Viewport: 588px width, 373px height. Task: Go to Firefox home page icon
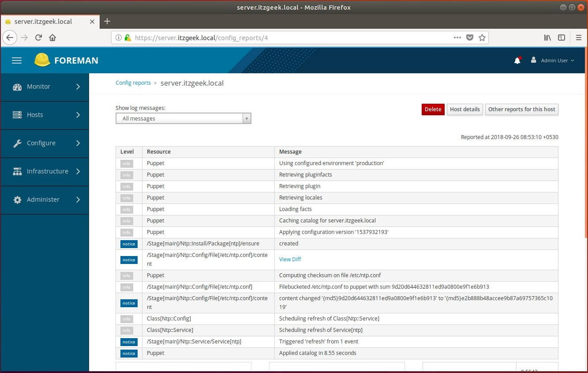(52, 38)
